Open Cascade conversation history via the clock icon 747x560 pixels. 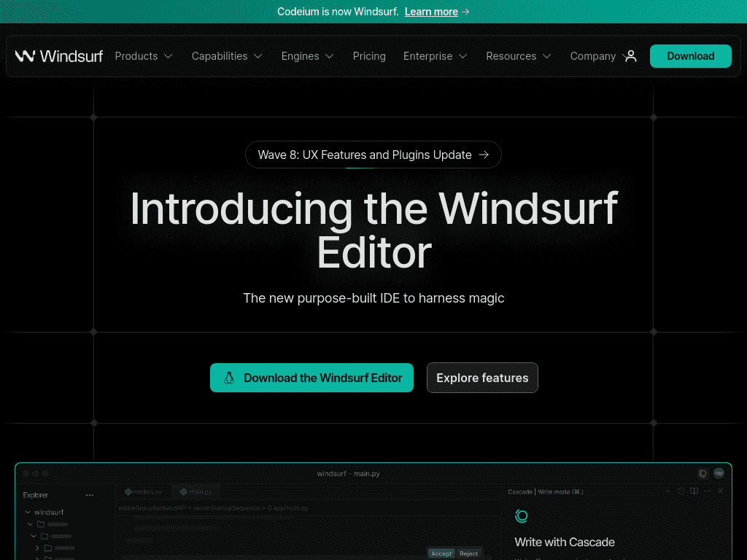pos(681,491)
